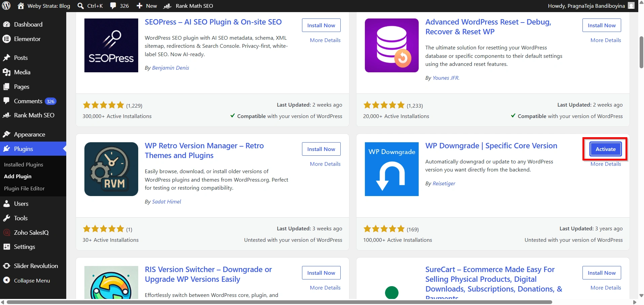Visit author Reisetiger link
The height and width of the screenshot is (305, 644).
[x=444, y=183]
